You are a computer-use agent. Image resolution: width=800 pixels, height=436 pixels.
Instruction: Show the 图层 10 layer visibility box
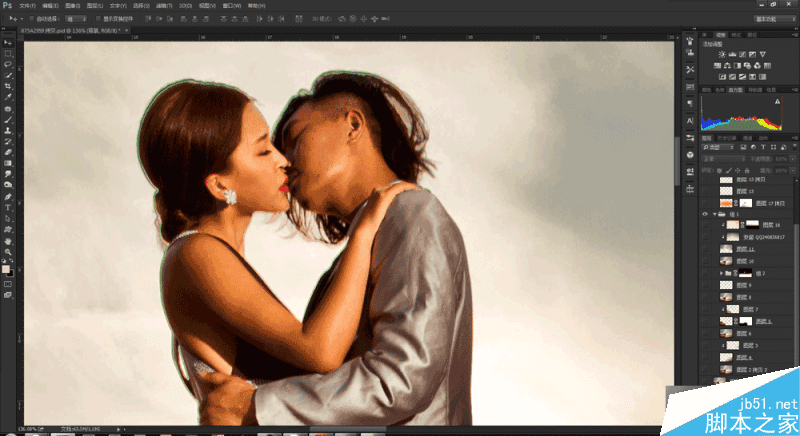click(705, 261)
